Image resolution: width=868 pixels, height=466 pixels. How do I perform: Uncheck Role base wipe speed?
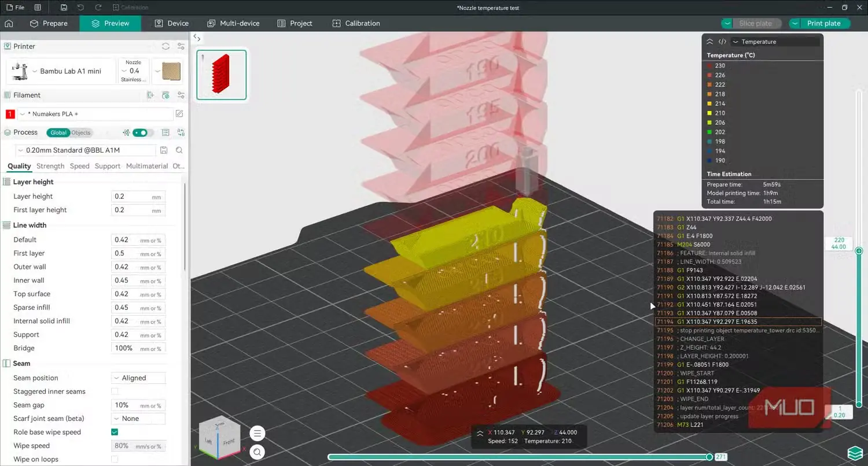click(115, 432)
